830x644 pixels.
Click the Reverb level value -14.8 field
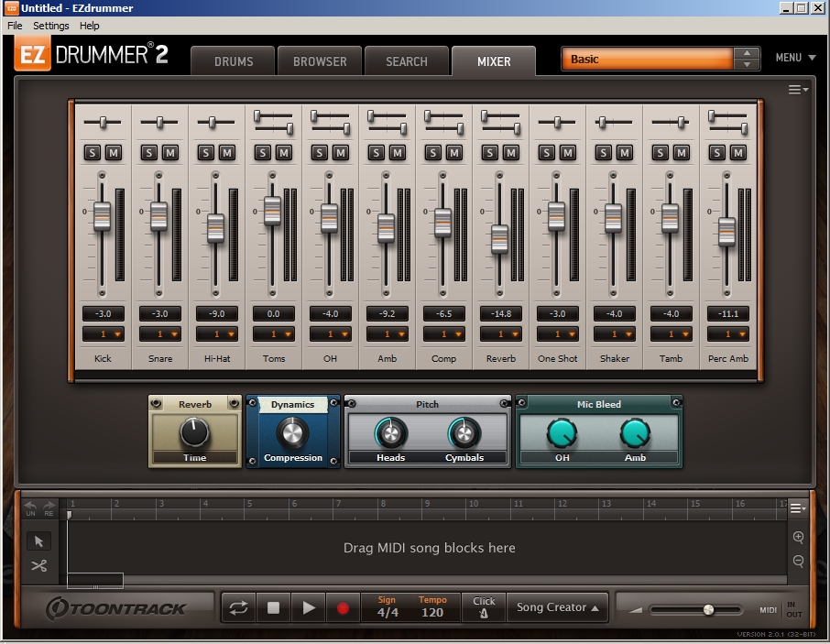pyautogui.click(x=501, y=314)
